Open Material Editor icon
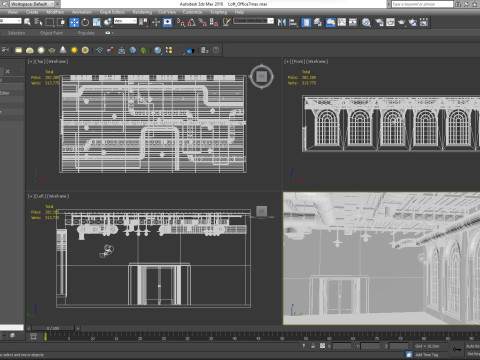This screenshot has width=480, height=360. pos(366,22)
